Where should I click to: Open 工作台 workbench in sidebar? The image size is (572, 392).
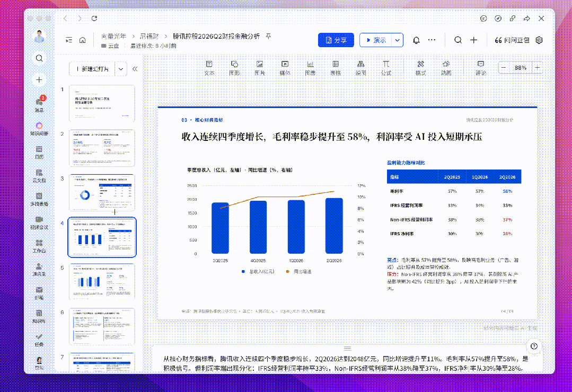point(39,246)
